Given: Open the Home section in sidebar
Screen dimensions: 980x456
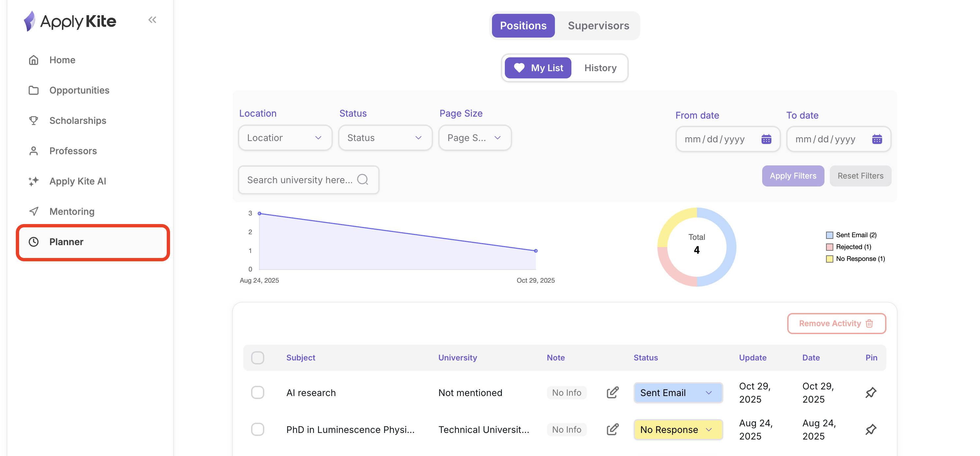Looking at the screenshot, I should click(62, 60).
